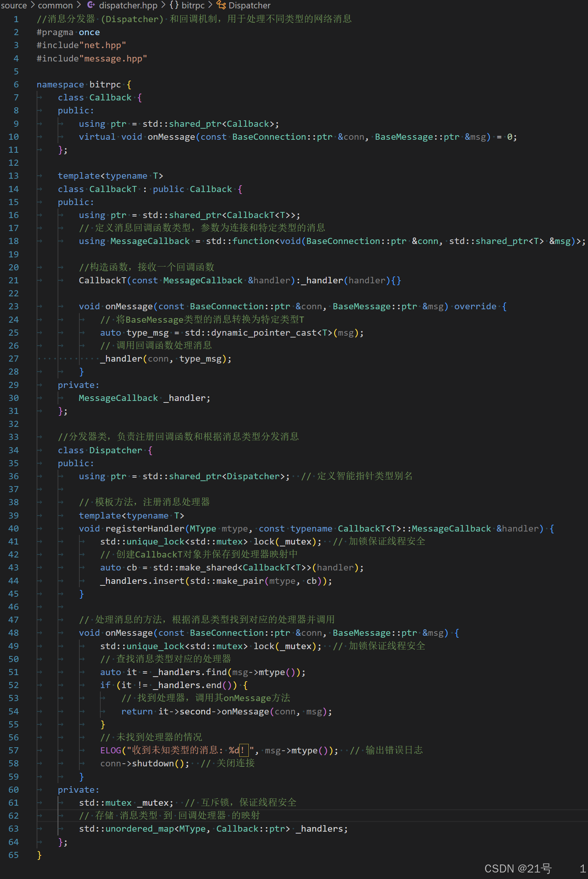
Task: Click '_handlers.insert' on line 44
Action: coord(142,581)
